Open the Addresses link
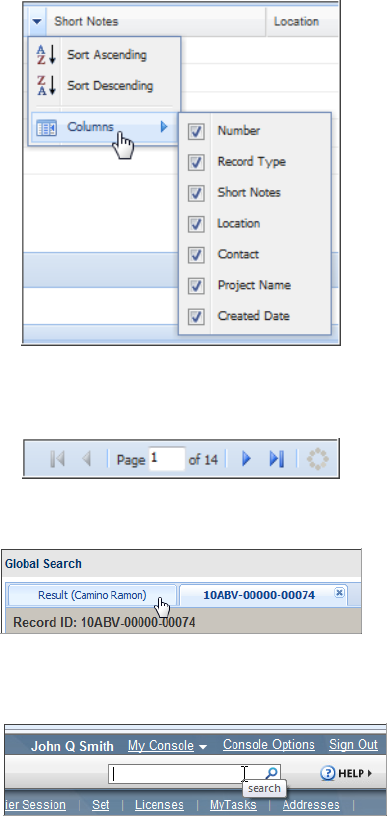387x816 pixels. pyautogui.click(x=311, y=805)
